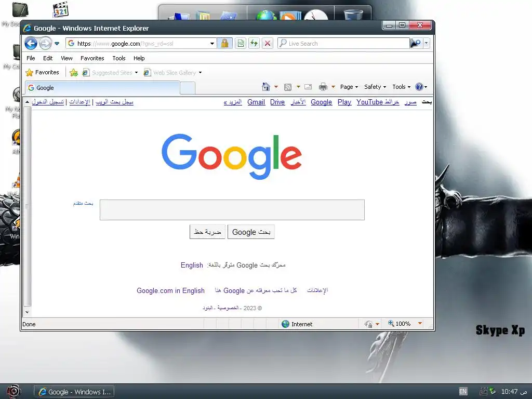
Task: Click the system tray network icon
Action: point(484,391)
